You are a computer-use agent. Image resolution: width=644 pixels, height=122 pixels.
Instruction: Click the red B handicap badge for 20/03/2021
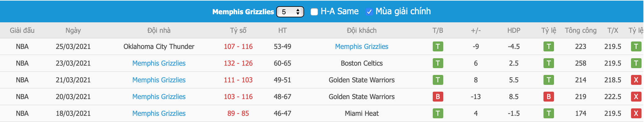pyautogui.click(x=549, y=97)
